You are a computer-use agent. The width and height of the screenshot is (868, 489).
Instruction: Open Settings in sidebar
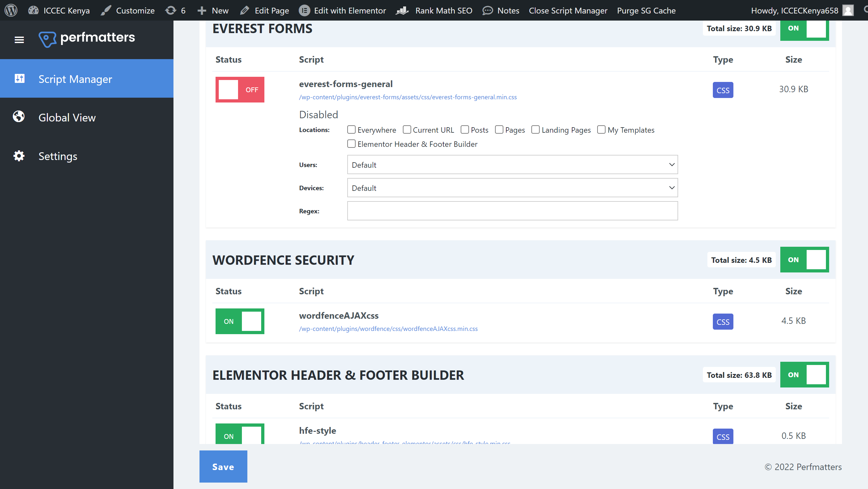(87, 156)
